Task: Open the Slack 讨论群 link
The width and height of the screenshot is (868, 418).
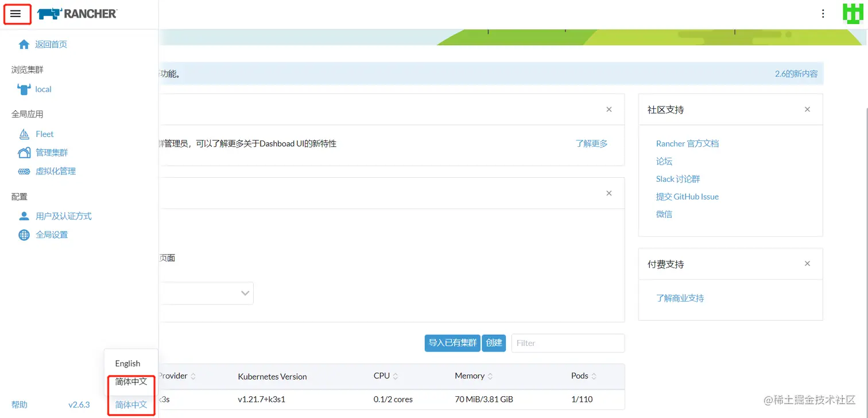Action: (678, 179)
